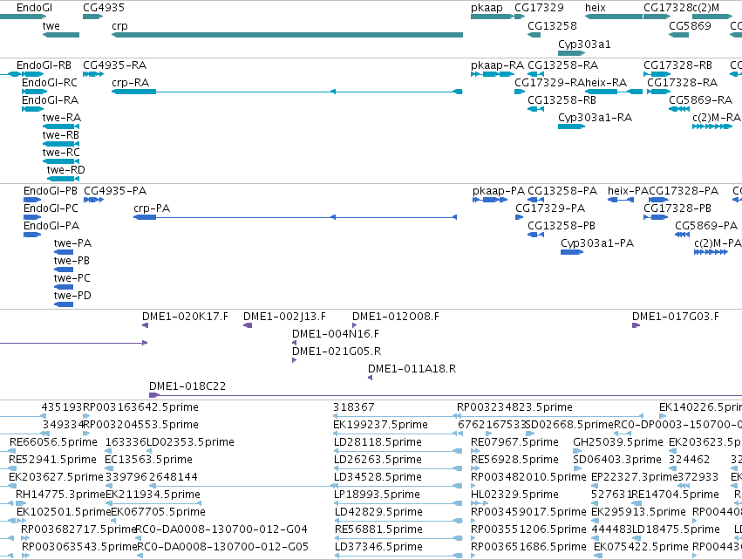This screenshot has height=560, width=742.
Task: Click the DME1-021G05.R feature label
Action: [x=337, y=352]
